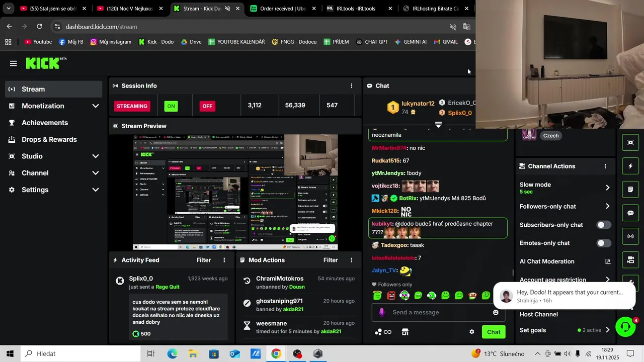The height and width of the screenshot is (362, 644).
Task: Click the chat scrollbar
Action: pos(513,273)
